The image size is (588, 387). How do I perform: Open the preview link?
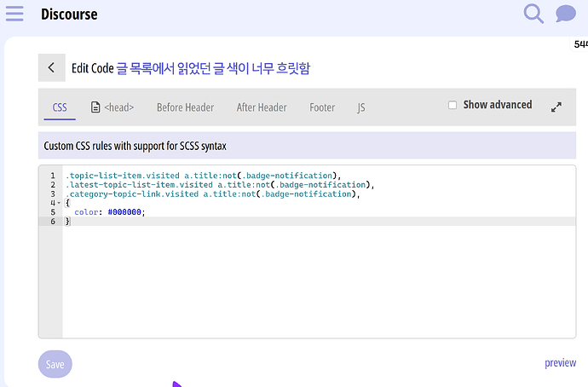pos(560,363)
